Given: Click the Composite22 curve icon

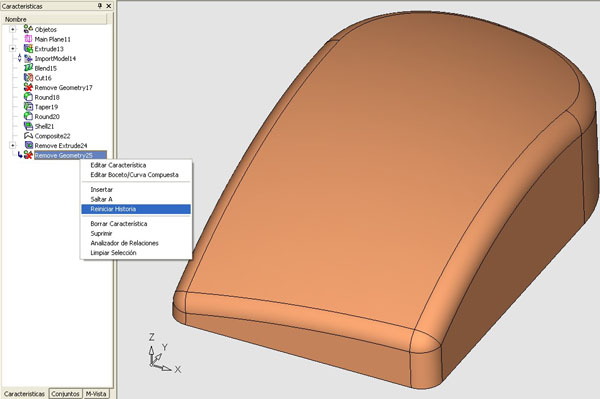Looking at the screenshot, I should (28, 136).
